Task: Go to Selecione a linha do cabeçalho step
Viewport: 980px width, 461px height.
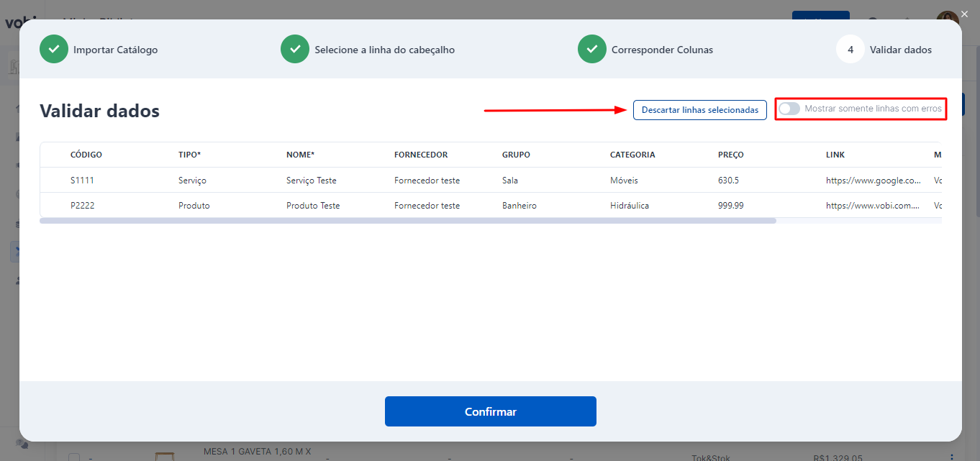Action: tap(384, 50)
